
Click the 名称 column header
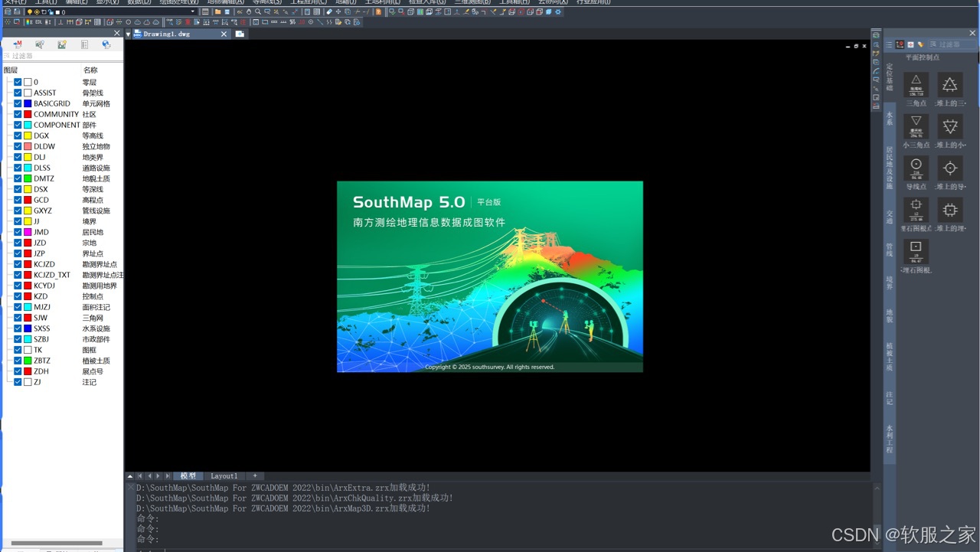[90, 70]
